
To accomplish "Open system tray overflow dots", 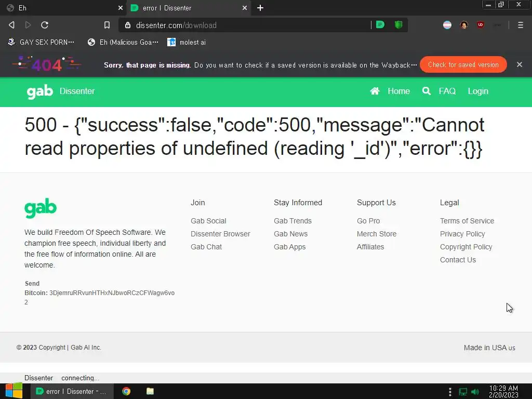I will (450, 392).
